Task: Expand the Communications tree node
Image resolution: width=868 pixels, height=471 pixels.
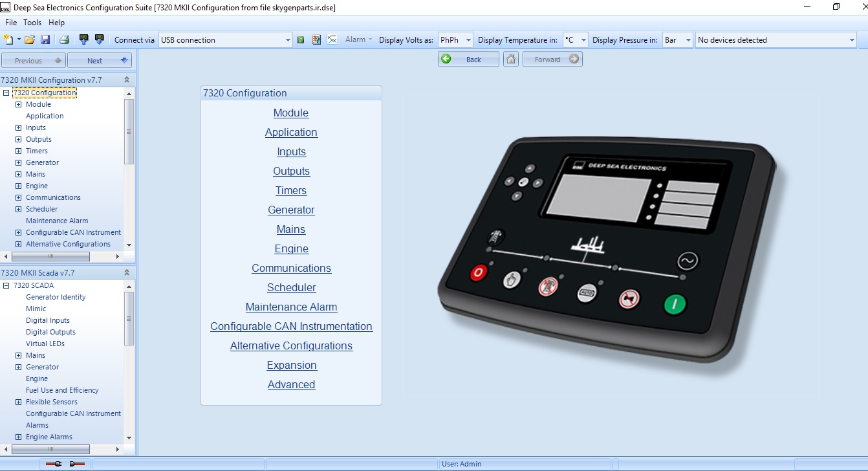Action: (19, 197)
